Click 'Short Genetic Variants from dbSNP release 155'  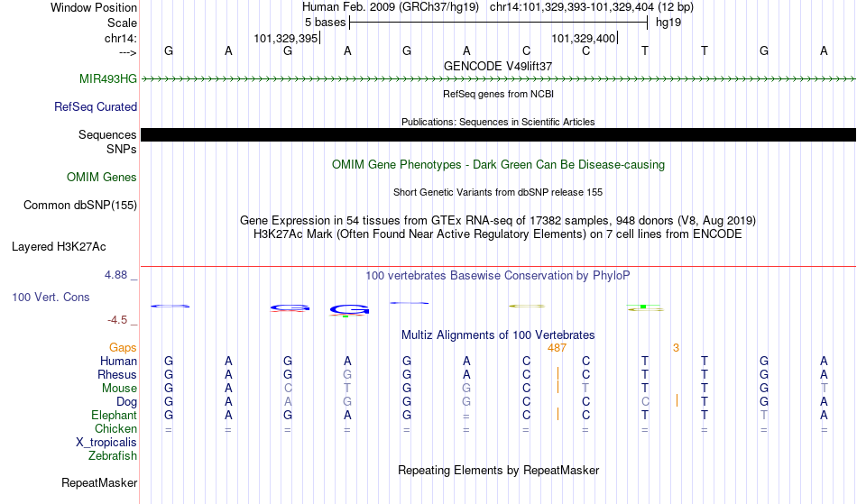click(498, 192)
